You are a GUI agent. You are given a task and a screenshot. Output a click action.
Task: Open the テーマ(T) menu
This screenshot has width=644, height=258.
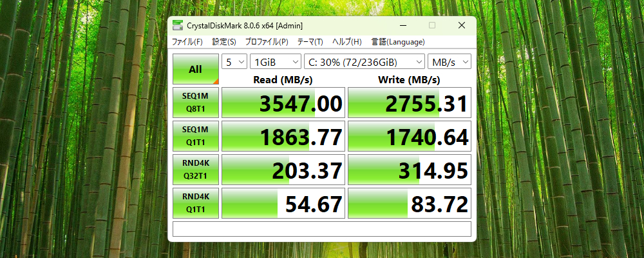pos(310,42)
